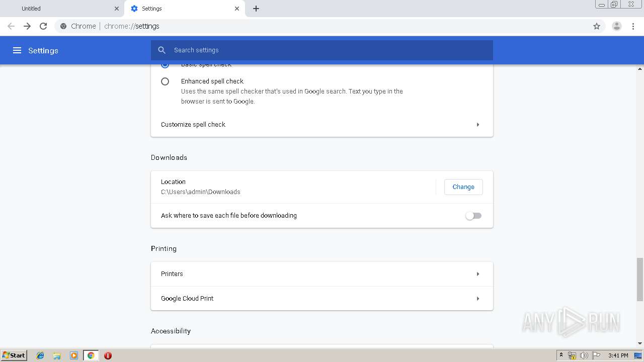The width and height of the screenshot is (644, 362).
Task: Click the chrome://settings address bar
Action: click(x=322, y=26)
